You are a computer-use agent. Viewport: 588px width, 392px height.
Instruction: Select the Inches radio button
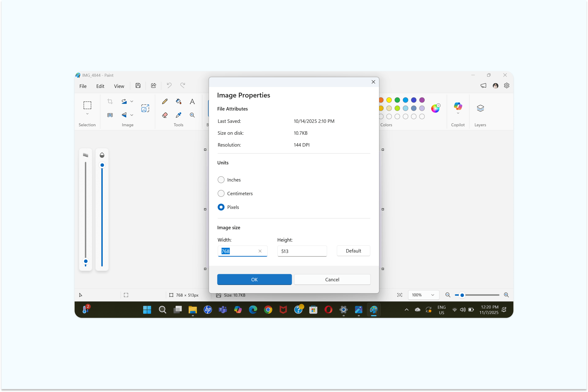click(221, 180)
